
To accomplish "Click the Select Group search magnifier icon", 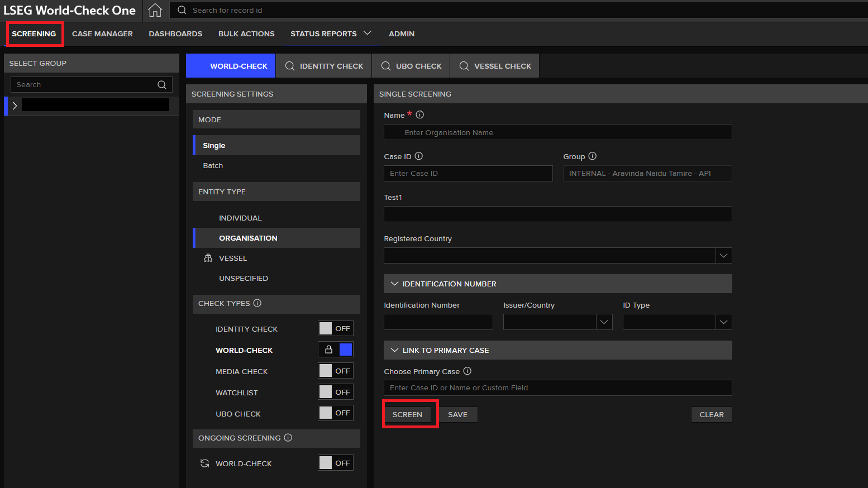I will tap(162, 85).
